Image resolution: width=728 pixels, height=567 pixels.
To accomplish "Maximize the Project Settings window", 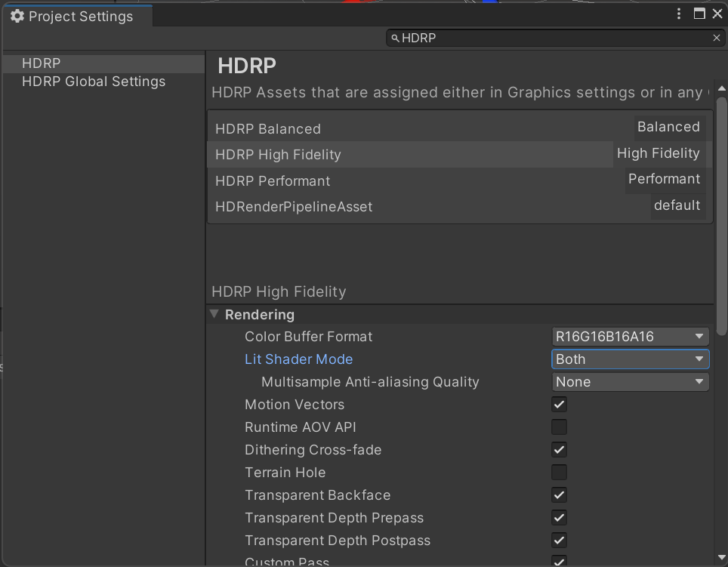I will point(699,14).
